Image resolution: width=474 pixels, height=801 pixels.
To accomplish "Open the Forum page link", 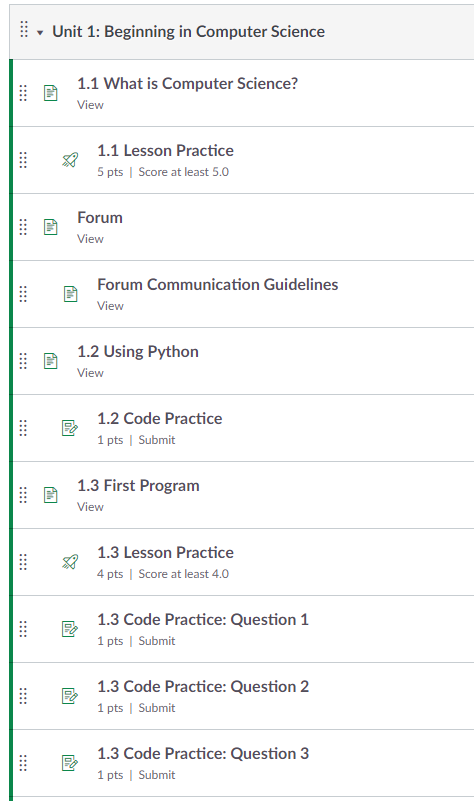I will coord(100,218).
